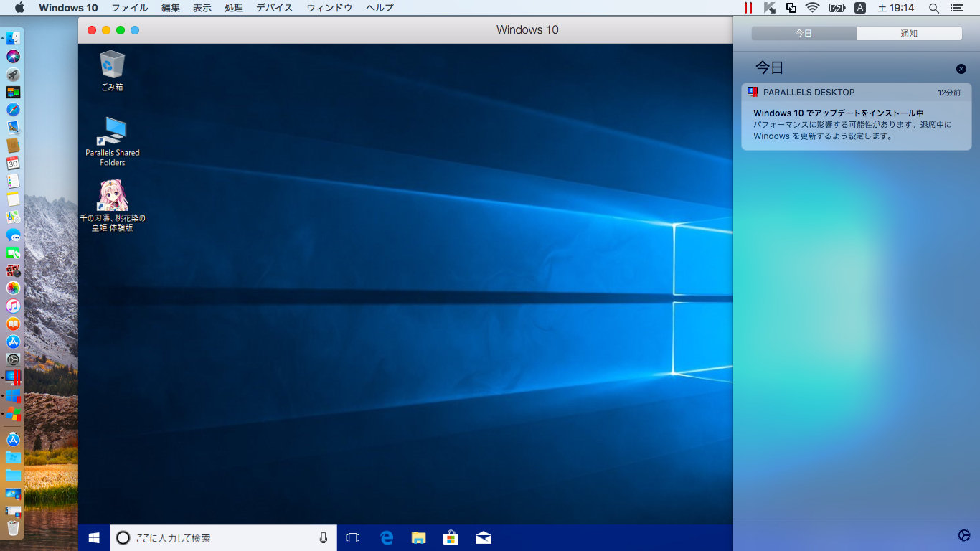Open Messages from the Dock
Screen dimensions: 980x551
[x=13, y=235]
